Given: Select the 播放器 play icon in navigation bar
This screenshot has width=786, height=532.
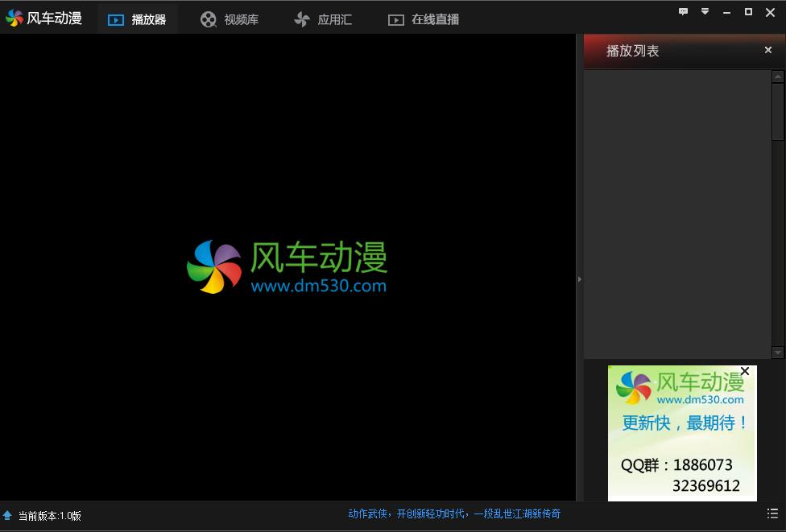Looking at the screenshot, I should point(115,19).
